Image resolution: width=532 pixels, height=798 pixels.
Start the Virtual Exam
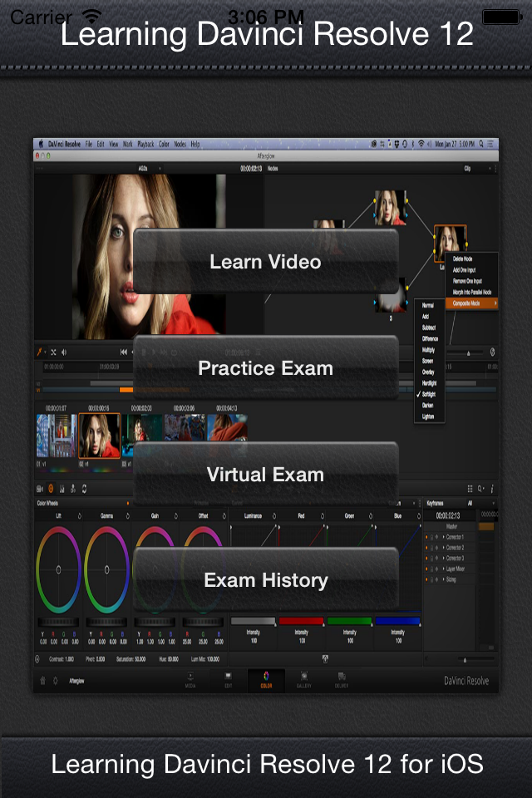coord(265,475)
